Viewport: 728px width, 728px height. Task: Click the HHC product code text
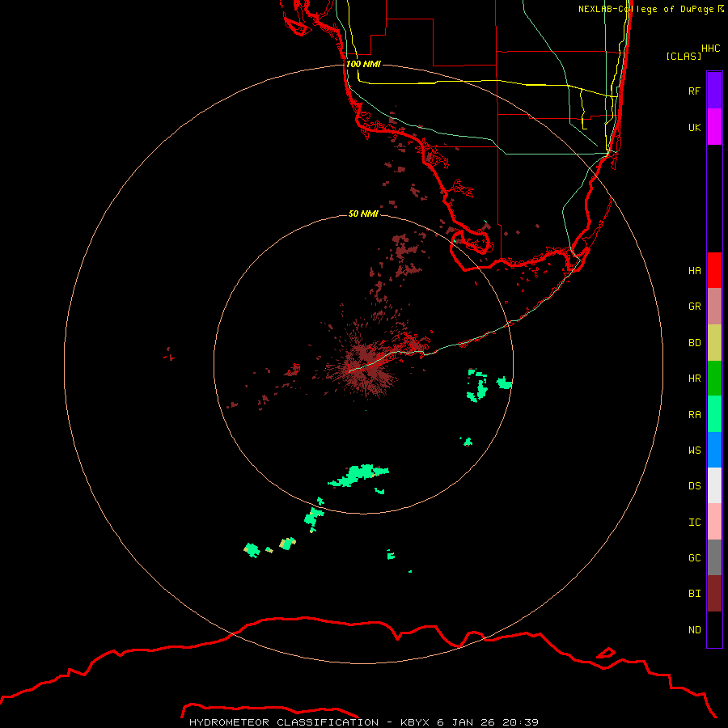pos(711,49)
